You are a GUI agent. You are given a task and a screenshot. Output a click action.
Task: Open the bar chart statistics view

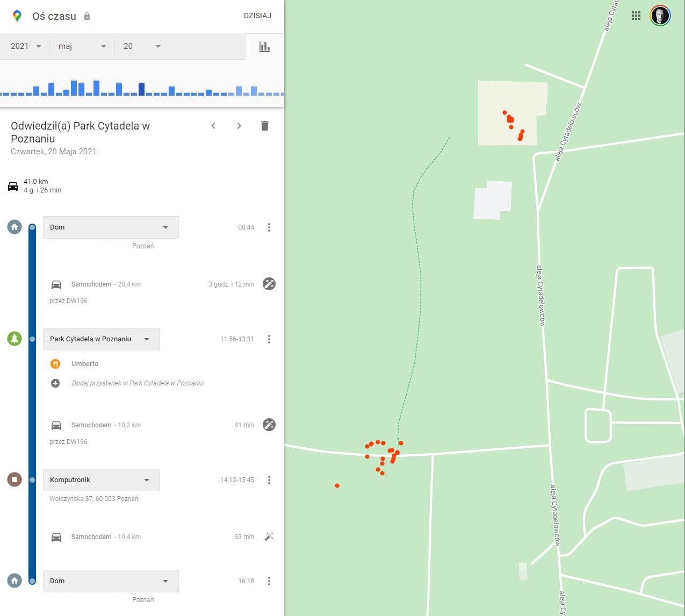(265, 47)
